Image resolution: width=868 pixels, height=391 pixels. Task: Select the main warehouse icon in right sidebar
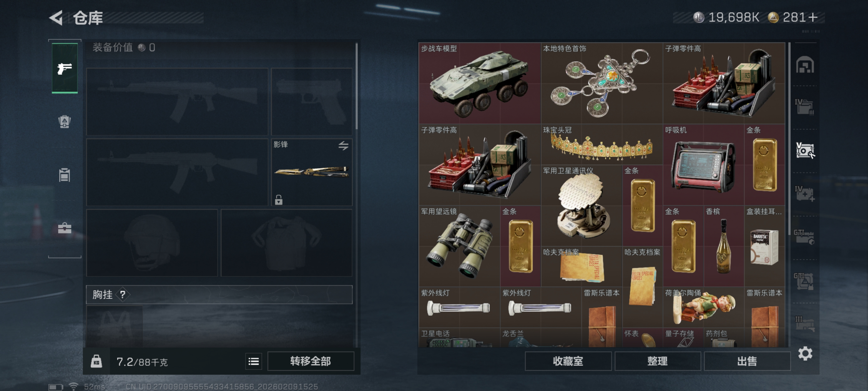point(805,65)
